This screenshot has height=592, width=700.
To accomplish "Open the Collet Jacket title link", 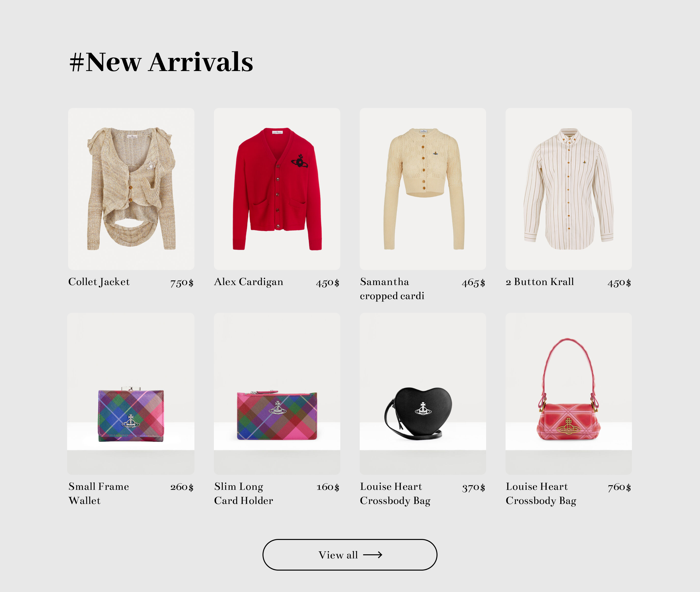I will point(99,282).
